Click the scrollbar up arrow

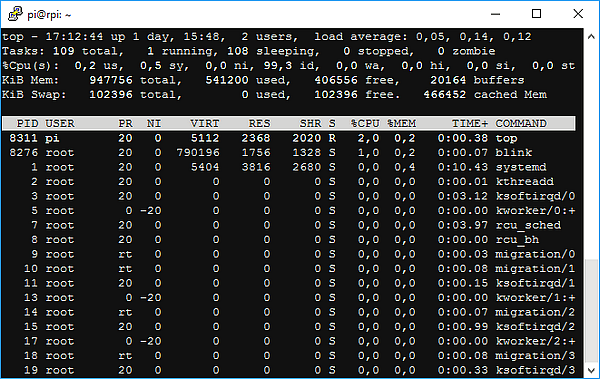click(591, 37)
